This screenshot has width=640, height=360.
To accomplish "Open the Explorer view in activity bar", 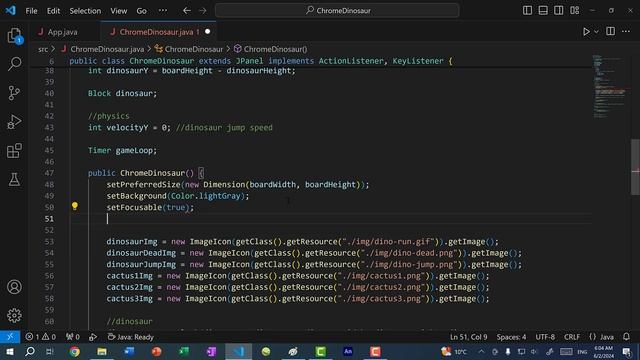I will click(14, 36).
